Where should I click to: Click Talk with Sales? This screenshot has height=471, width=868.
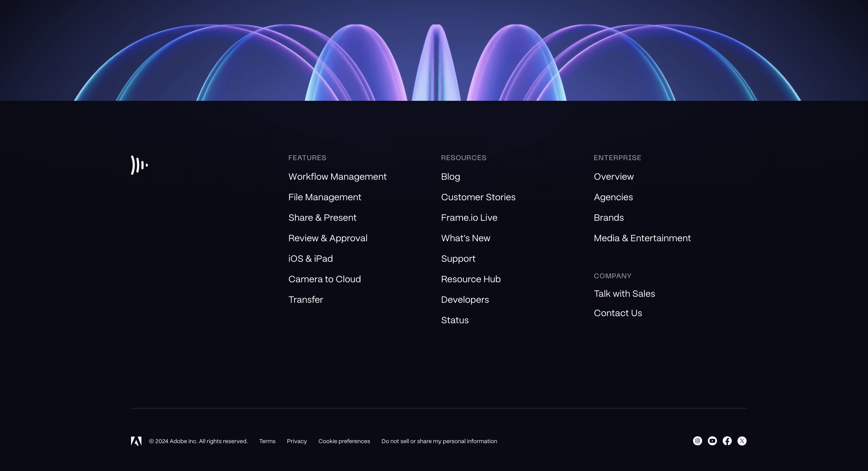624,294
